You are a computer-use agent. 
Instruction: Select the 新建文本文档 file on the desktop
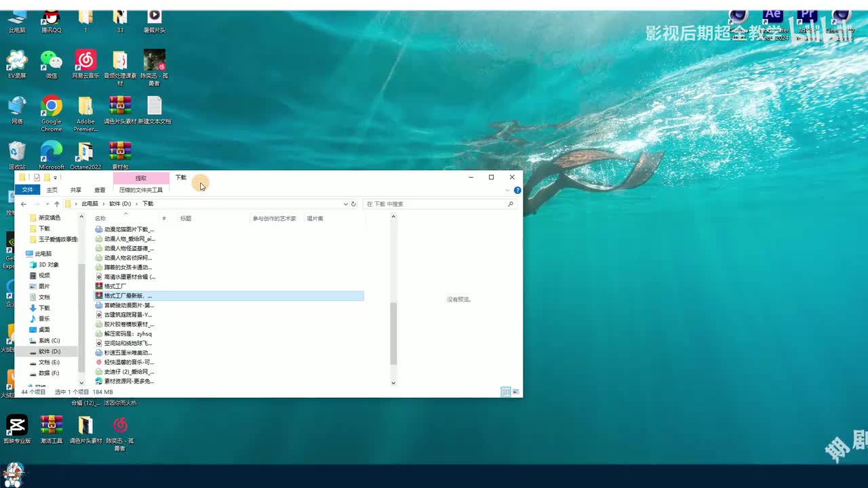click(155, 110)
